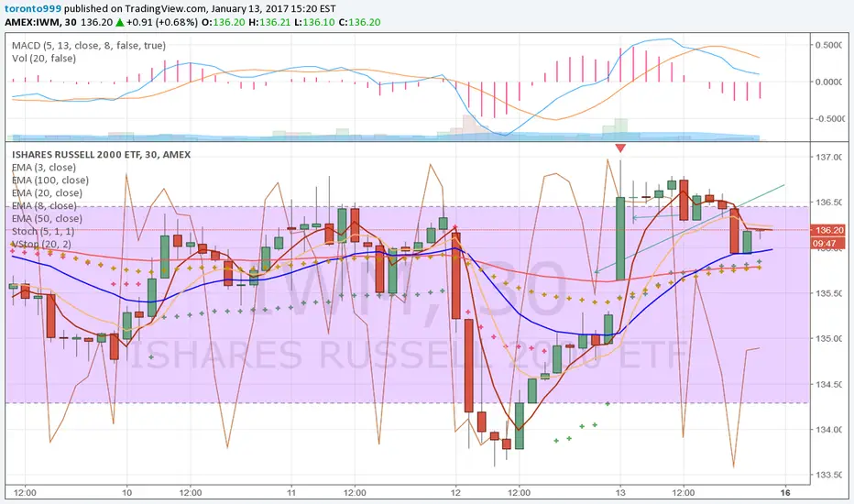
Task: Click the date label 11 on time axis
Action: pyautogui.click(x=291, y=493)
